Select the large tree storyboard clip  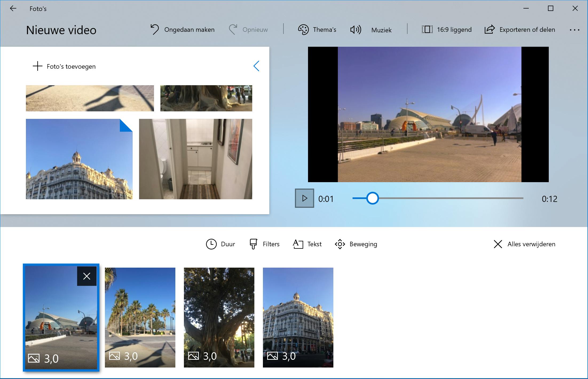(219, 317)
